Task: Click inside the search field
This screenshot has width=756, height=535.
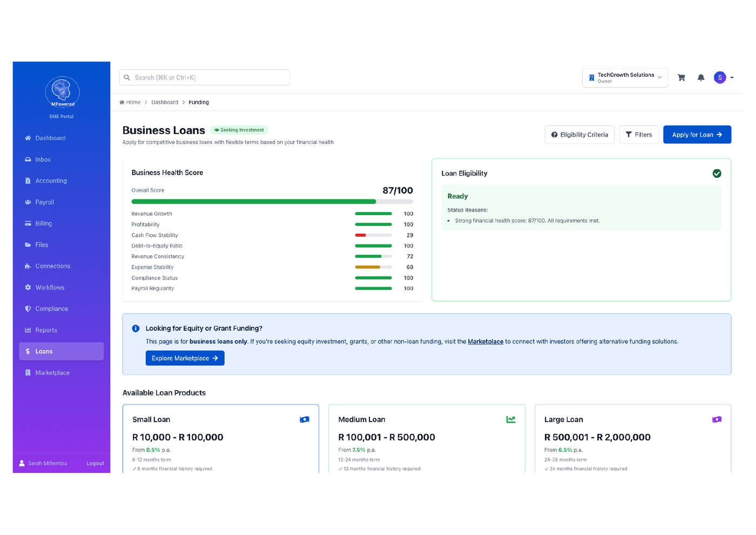Action: pos(204,77)
